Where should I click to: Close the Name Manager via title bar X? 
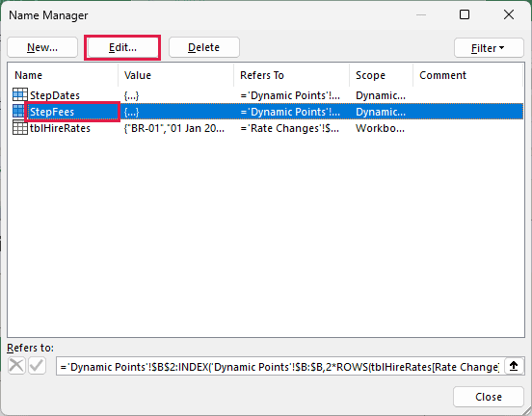pyautogui.click(x=509, y=14)
